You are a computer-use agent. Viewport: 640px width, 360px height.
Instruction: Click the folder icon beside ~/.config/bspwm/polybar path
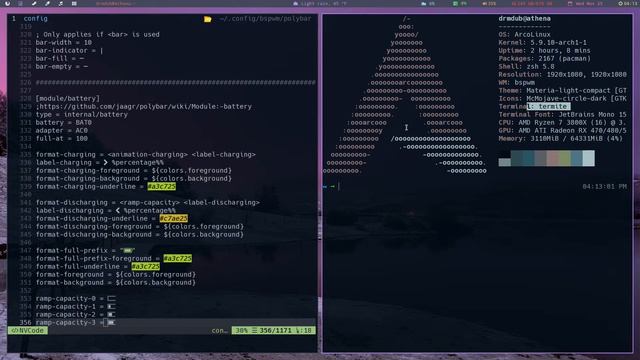pos(207,19)
